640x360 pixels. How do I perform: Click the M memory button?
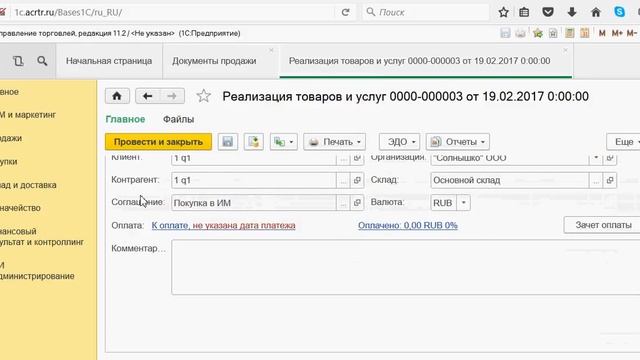(x=602, y=33)
